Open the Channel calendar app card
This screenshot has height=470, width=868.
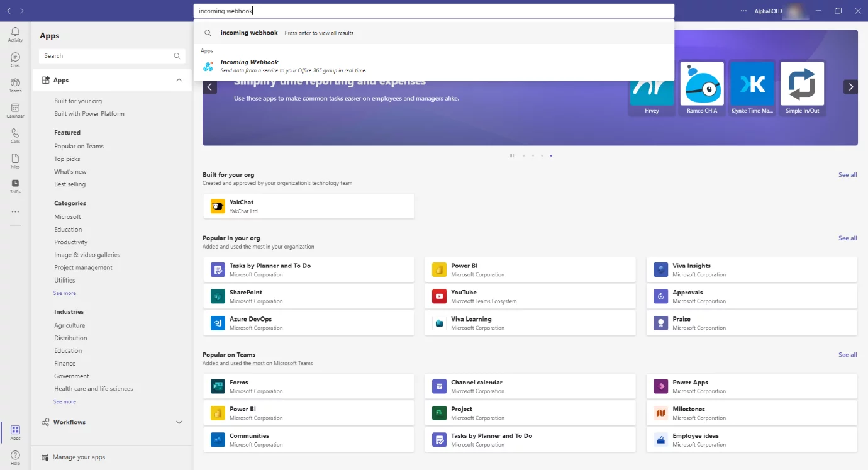coord(530,386)
